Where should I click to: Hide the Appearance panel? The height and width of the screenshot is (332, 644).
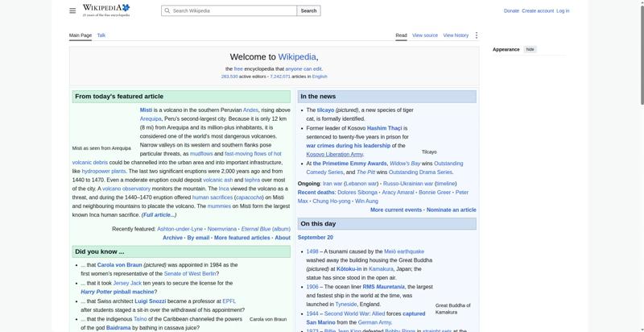tap(530, 49)
